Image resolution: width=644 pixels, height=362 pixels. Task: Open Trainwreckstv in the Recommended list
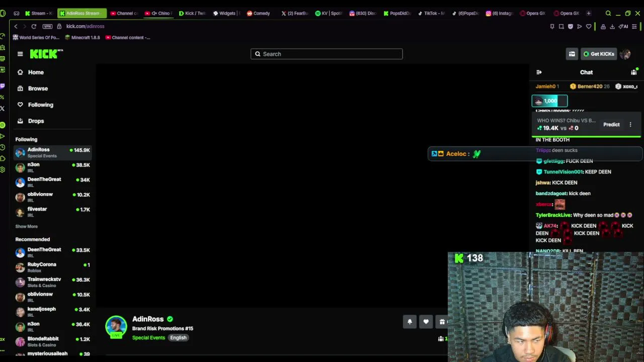coord(53,282)
